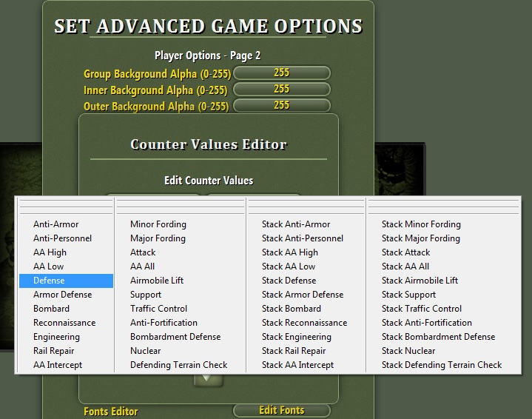Viewport: 532px width, 419px height.
Task: Select Bombard in first column
Action: [x=66, y=309]
